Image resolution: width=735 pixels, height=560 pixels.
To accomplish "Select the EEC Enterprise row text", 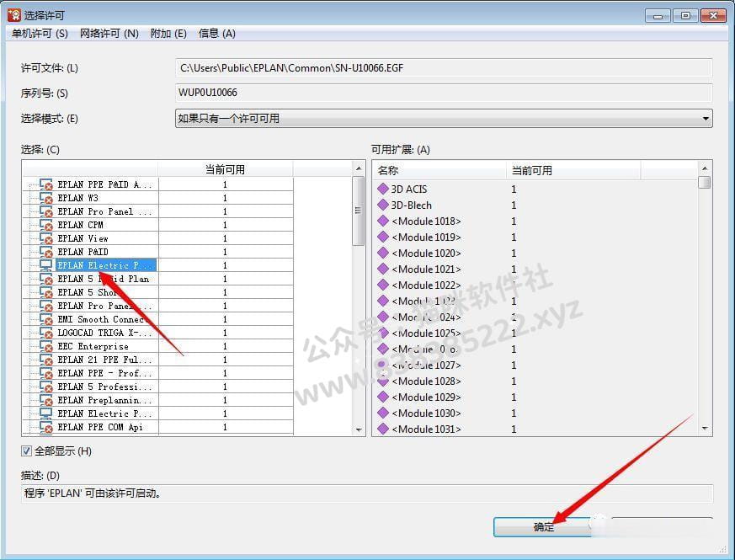I will 93,346.
